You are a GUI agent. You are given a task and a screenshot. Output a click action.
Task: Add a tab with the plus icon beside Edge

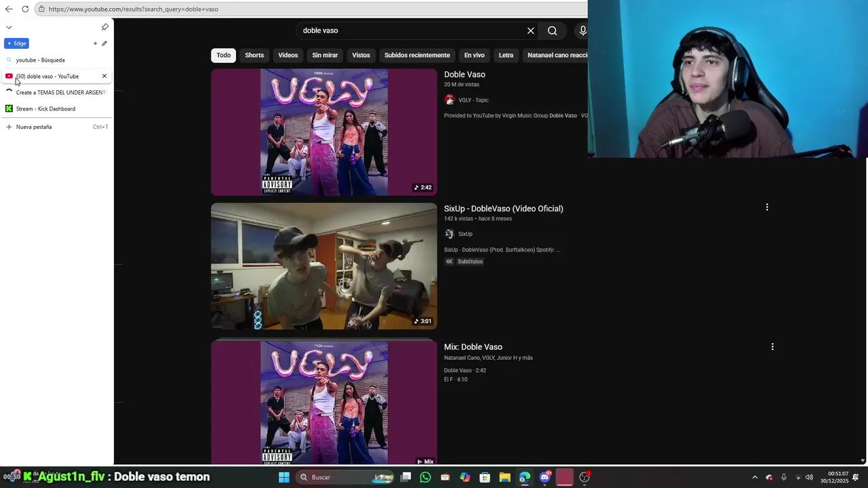(x=95, y=43)
